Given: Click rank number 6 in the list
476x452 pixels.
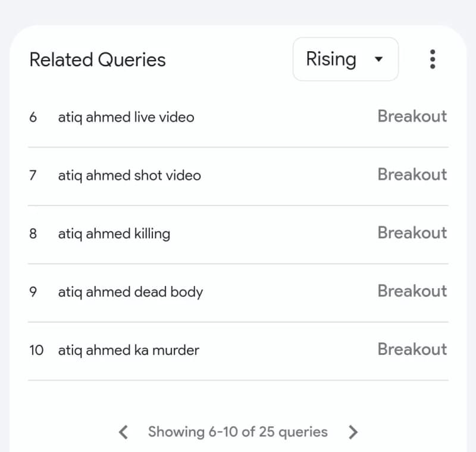Looking at the screenshot, I should pos(33,117).
